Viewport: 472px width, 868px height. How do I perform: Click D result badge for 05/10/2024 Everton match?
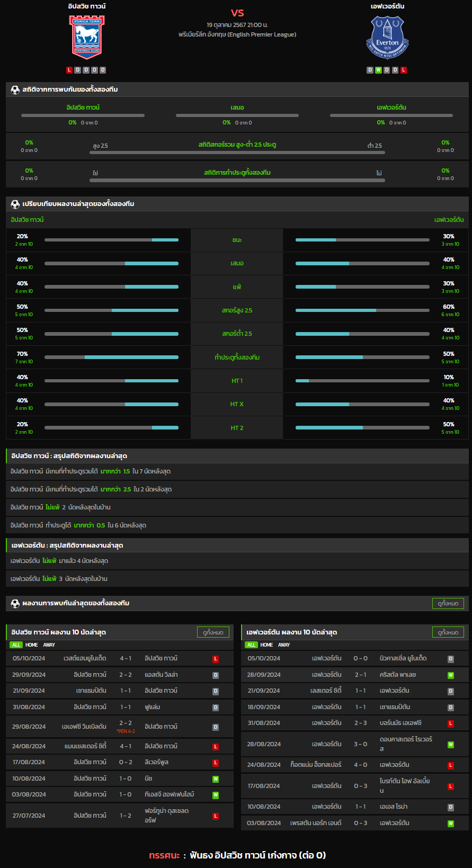(x=451, y=659)
